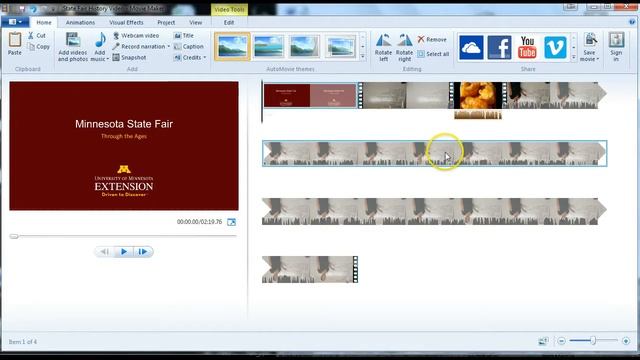
Task: Adjust the zoom time scale slider
Action: pyautogui.click(x=593, y=340)
